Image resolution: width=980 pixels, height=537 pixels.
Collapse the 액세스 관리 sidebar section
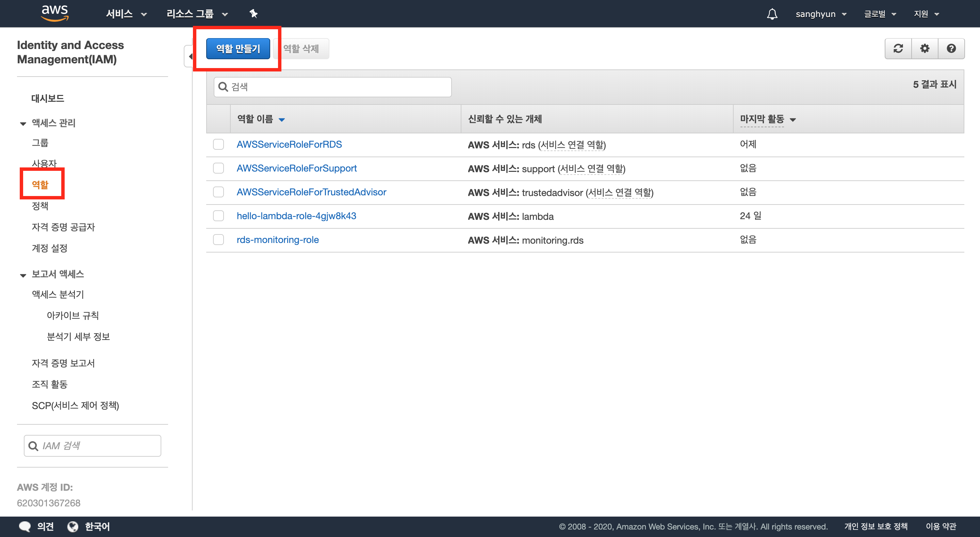point(23,123)
